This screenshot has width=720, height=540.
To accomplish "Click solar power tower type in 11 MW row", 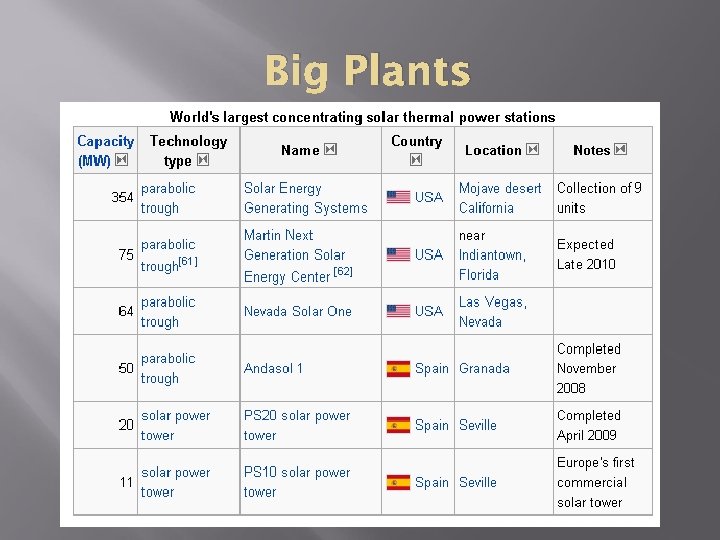I will coord(175,482).
